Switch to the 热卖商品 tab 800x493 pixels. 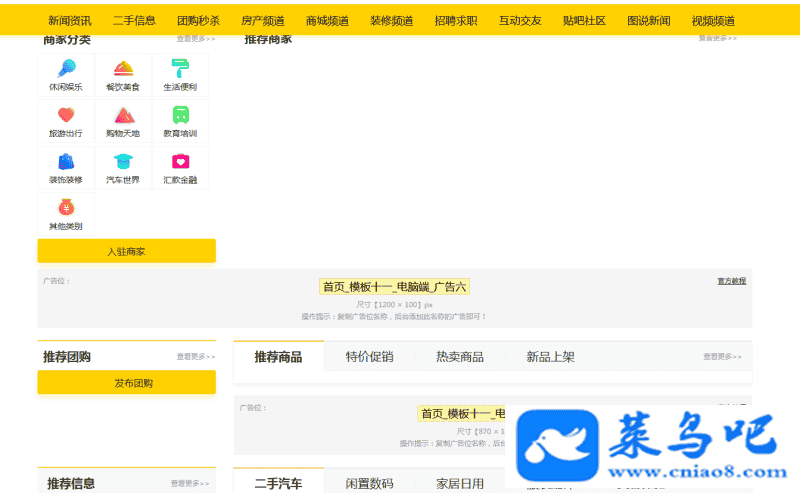click(460, 357)
